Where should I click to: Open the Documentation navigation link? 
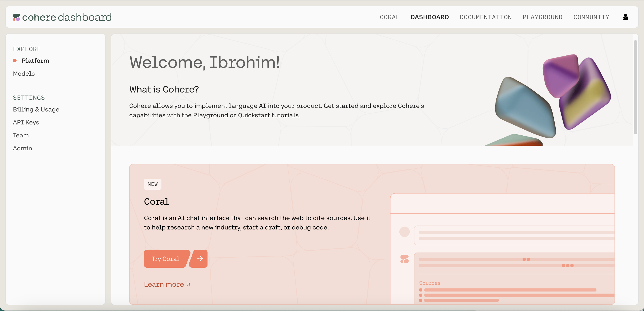point(485,17)
